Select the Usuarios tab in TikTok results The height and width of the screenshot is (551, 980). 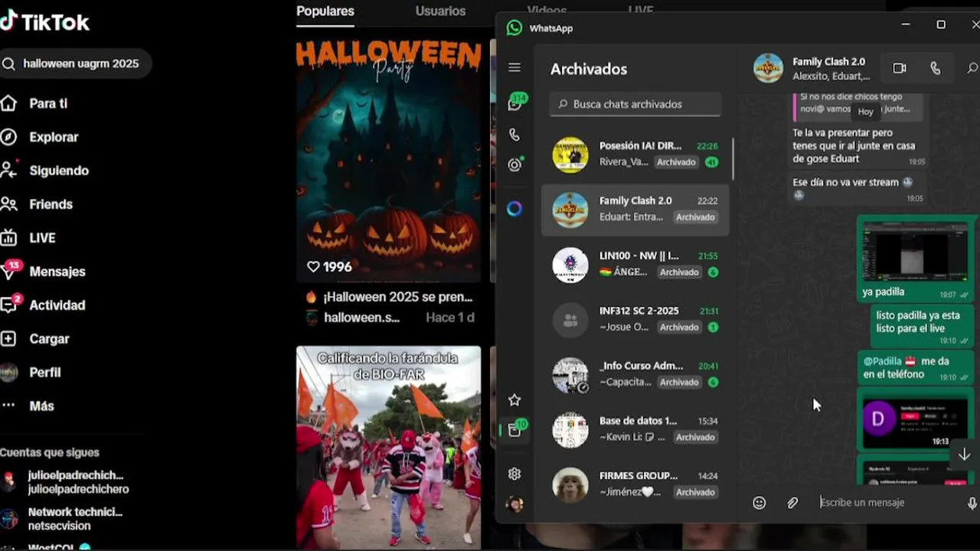pos(440,11)
